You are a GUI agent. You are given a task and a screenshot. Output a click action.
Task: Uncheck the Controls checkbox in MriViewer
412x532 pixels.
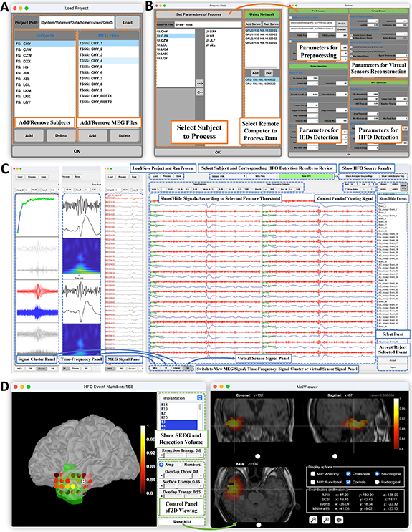point(348,482)
